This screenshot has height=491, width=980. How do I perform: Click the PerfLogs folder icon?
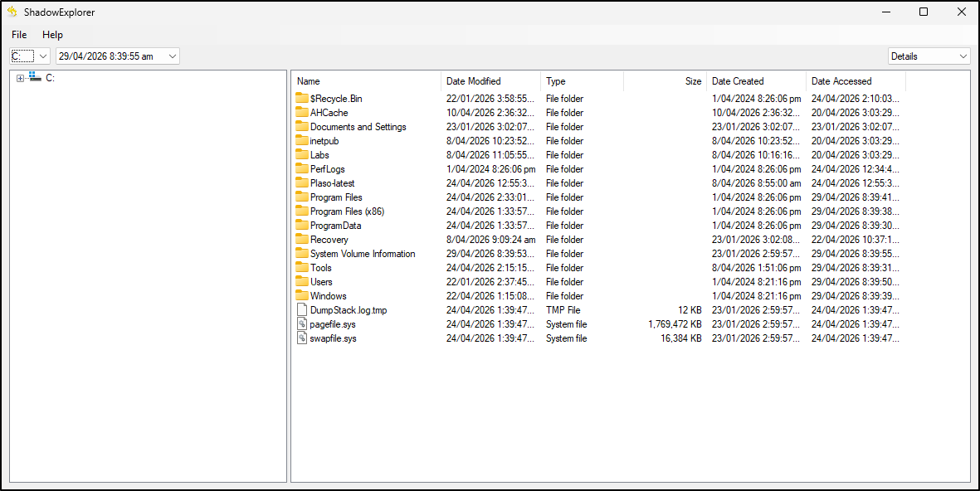tap(302, 168)
